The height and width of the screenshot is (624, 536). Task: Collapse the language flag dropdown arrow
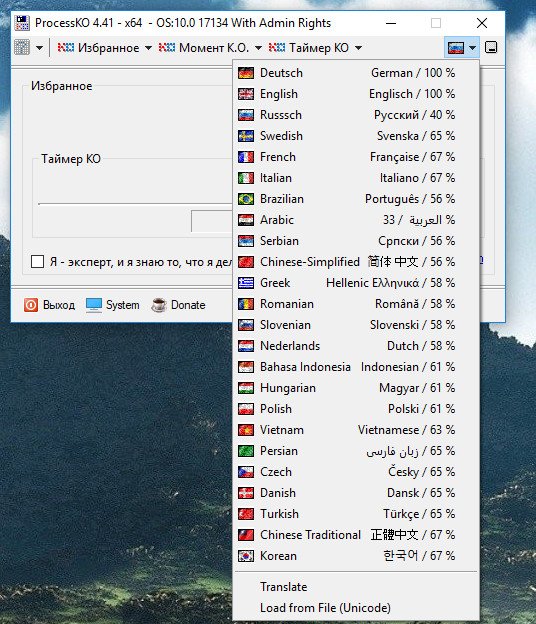(472, 48)
